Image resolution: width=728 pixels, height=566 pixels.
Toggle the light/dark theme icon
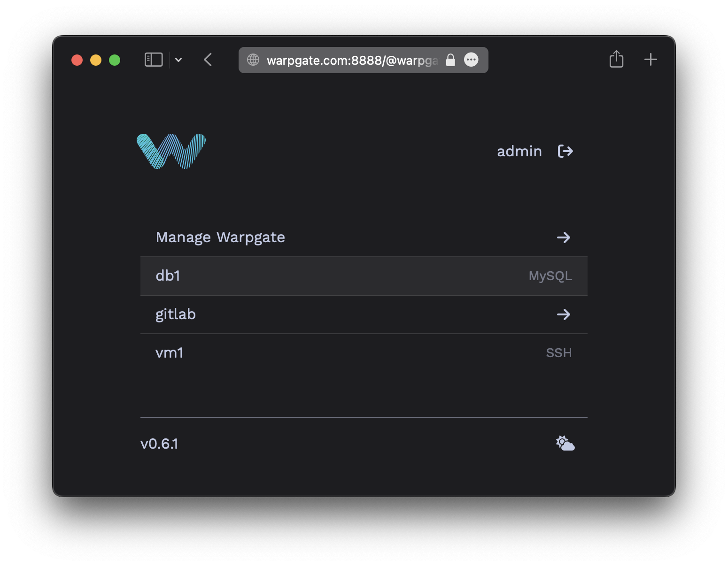(x=565, y=444)
